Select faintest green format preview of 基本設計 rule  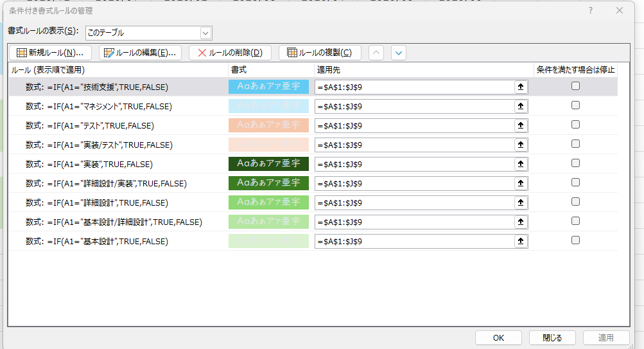[x=268, y=241]
